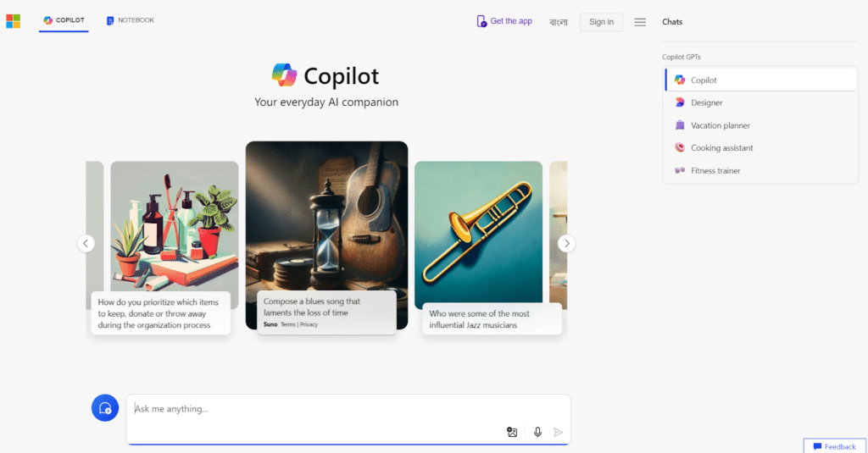Open the Fitness trainer GPT
The width and height of the screenshot is (868, 453).
(x=760, y=170)
